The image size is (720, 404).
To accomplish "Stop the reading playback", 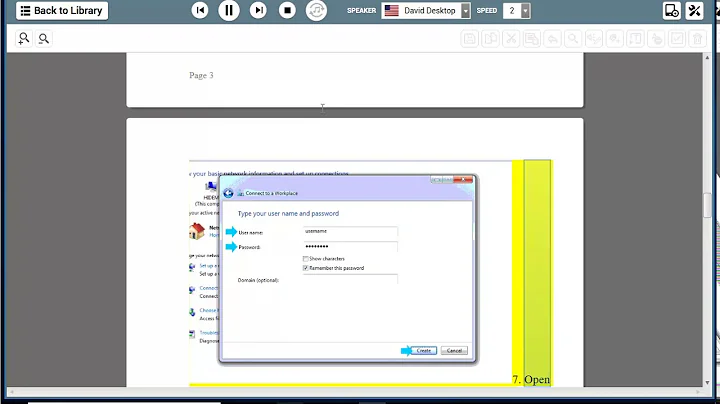I will tap(287, 10).
